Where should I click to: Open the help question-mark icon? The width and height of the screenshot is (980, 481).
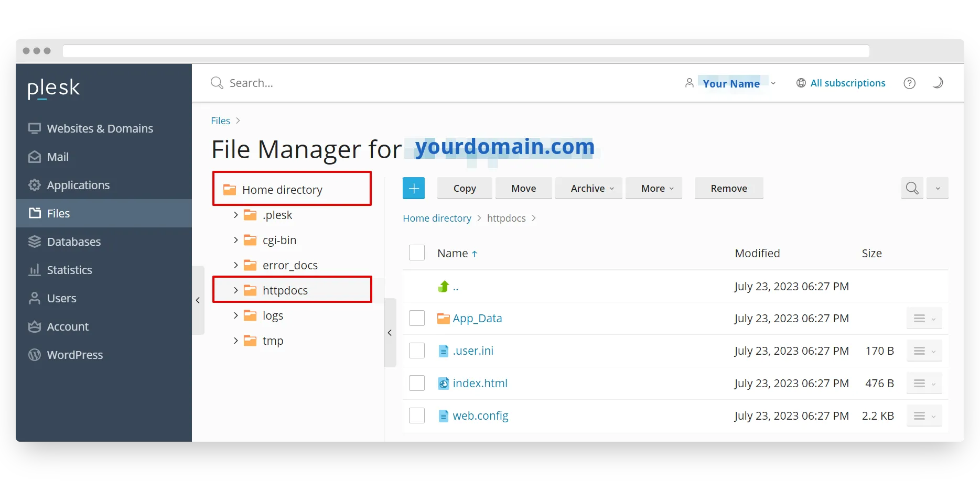coord(909,83)
